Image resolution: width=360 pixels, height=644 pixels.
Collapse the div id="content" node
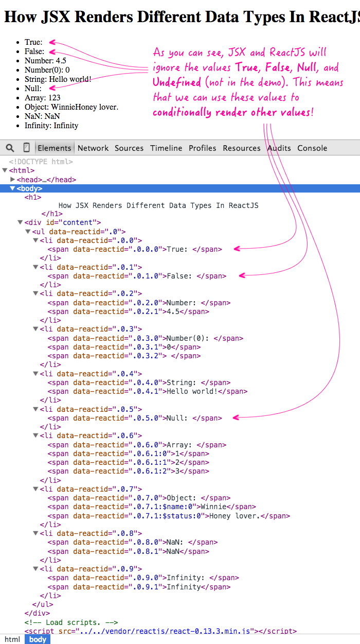[x=20, y=222]
